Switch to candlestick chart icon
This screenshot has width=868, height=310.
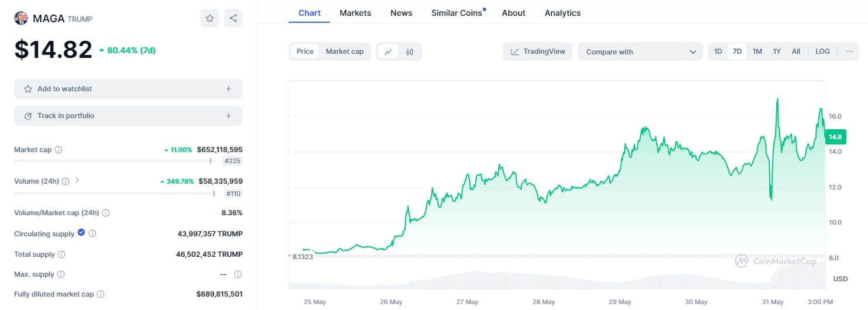(410, 51)
